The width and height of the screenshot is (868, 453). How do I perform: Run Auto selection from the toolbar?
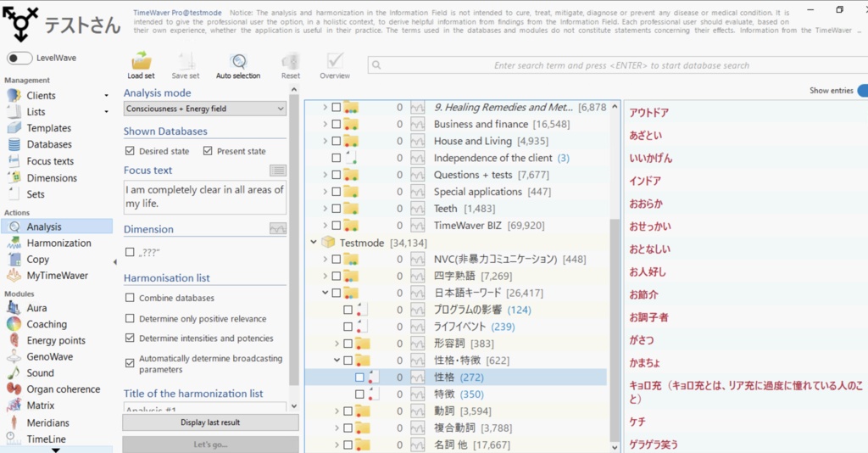[238, 65]
